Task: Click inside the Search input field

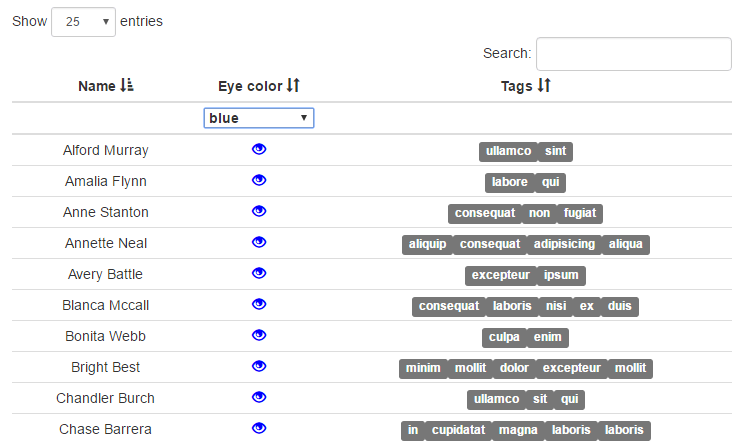Action: pyautogui.click(x=633, y=54)
